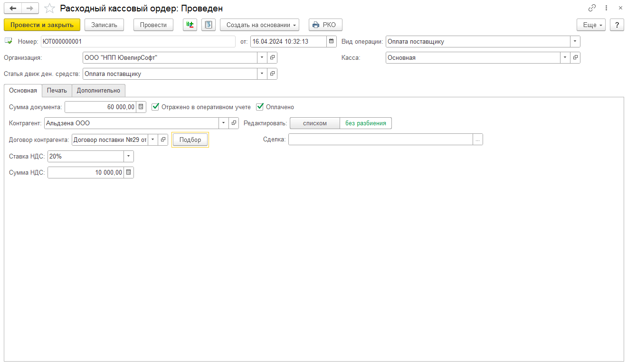
Task: Expand Вид операции dropdown
Action: click(x=575, y=41)
